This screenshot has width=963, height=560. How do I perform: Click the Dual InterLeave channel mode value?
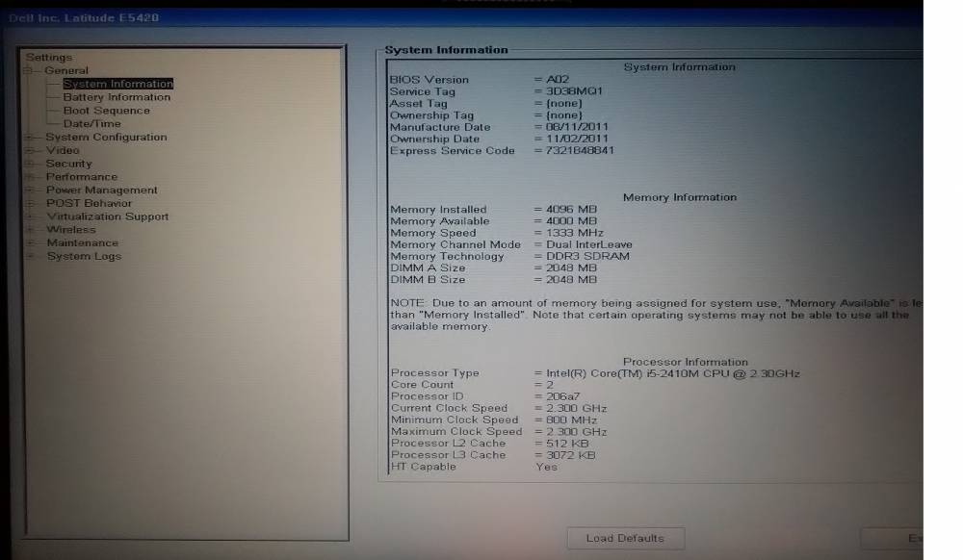pyautogui.click(x=589, y=244)
